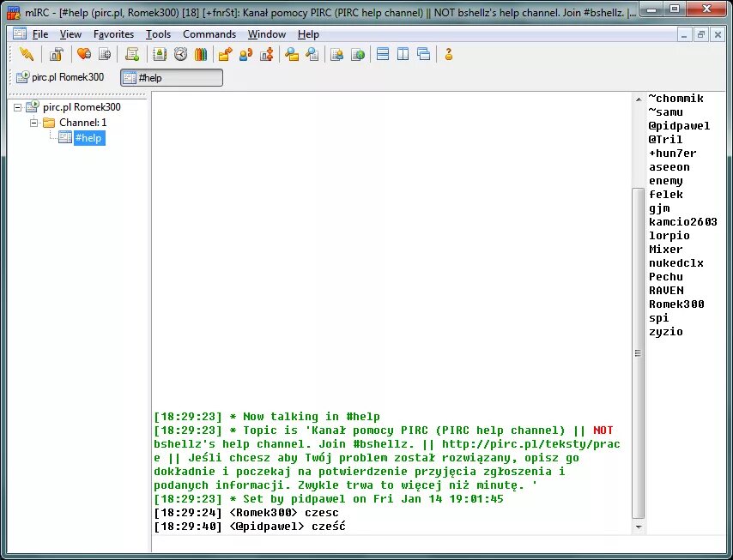This screenshot has width=733, height=560.
Task: Start DCC Chat with the person-phone icon
Action: point(245,55)
